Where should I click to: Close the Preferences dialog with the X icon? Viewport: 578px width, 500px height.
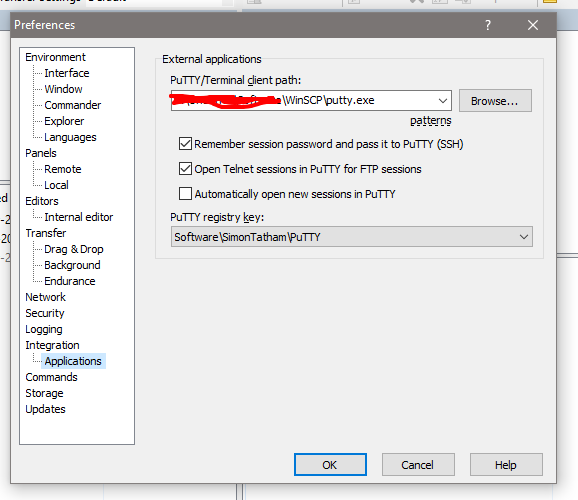pos(533,25)
